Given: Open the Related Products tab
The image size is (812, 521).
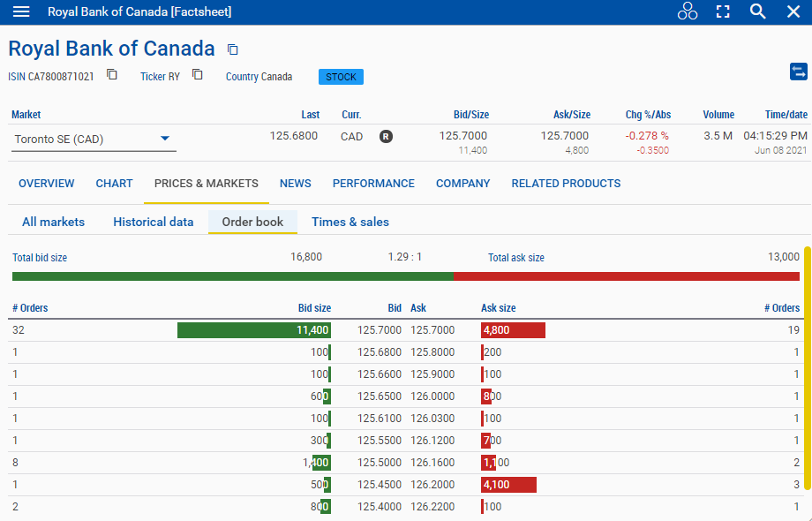Looking at the screenshot, I should coord(566,184).
